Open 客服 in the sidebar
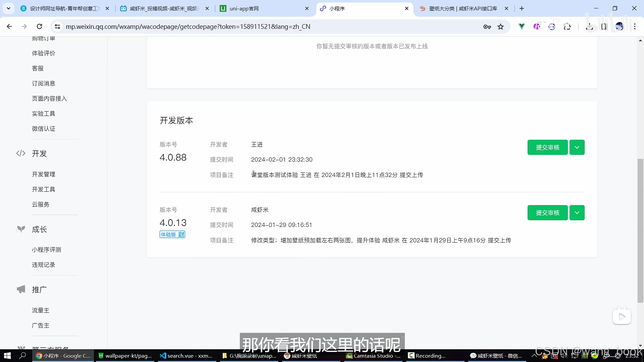 38,68
